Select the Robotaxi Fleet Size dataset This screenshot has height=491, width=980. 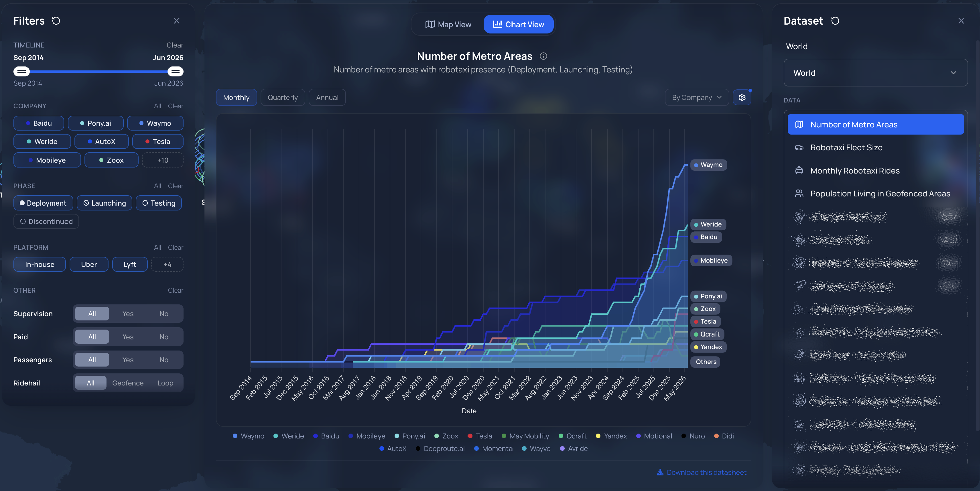pyautogui.click(x=875, y=147)
